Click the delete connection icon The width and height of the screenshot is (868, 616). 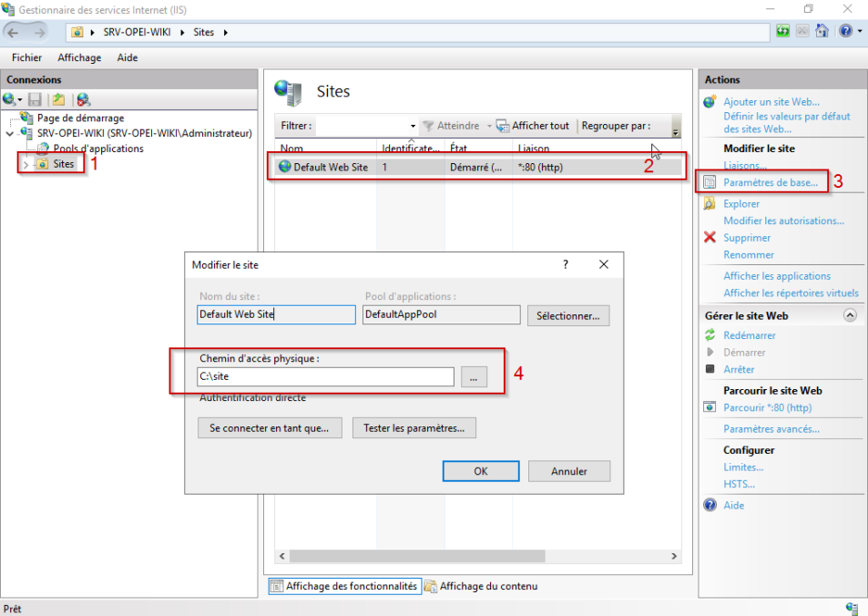point(84,99)
